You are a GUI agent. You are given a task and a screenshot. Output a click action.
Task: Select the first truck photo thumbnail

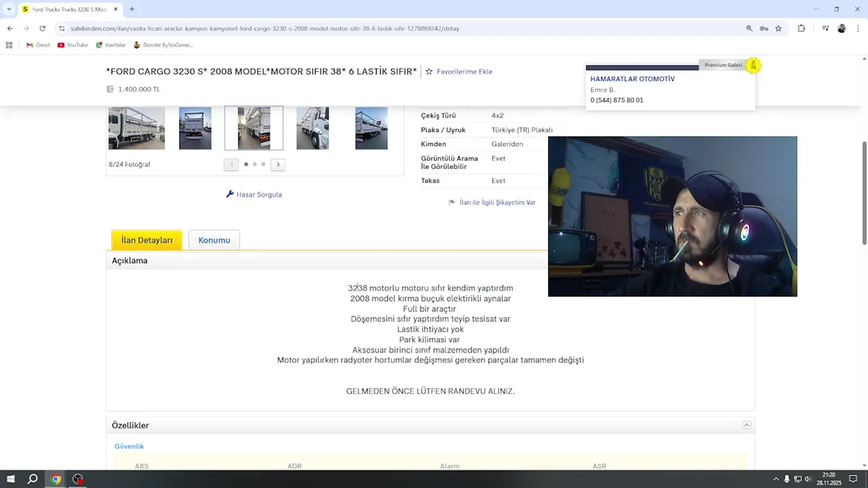(136, 128)
